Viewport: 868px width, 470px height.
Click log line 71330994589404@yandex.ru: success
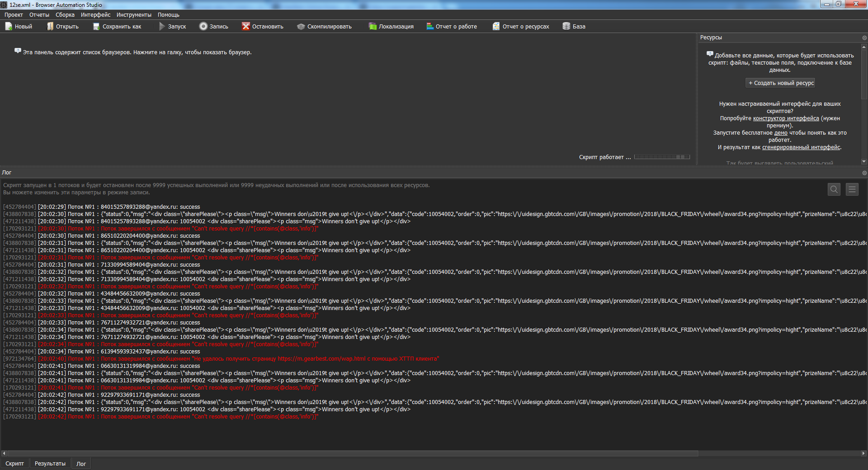click(x=102, y=265)
